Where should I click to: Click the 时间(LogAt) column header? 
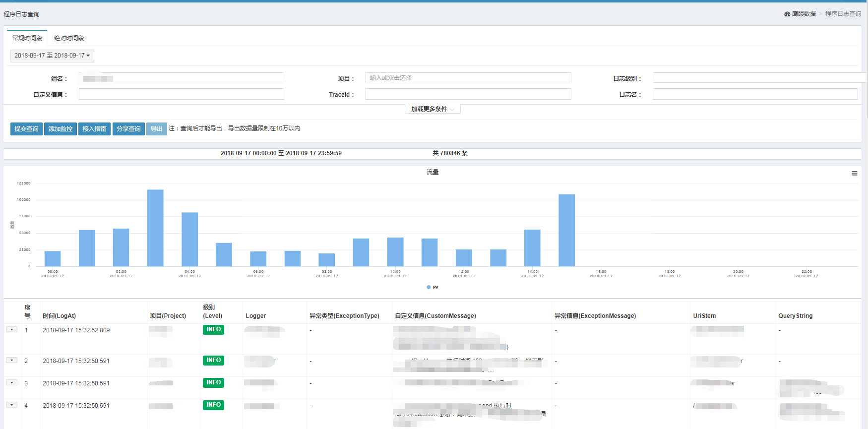point(60,316)
